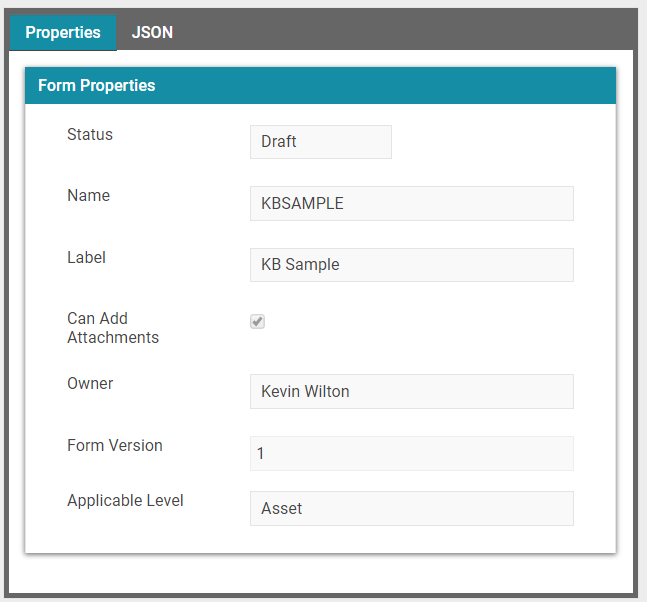Viewport: 647px width, 602px height.
Task: Switch to the JSON tab
Action: point(152,32)
